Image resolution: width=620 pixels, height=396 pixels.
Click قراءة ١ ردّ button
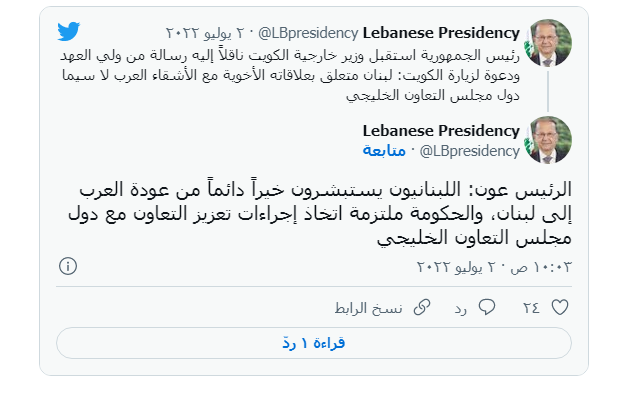click(314, 343)
